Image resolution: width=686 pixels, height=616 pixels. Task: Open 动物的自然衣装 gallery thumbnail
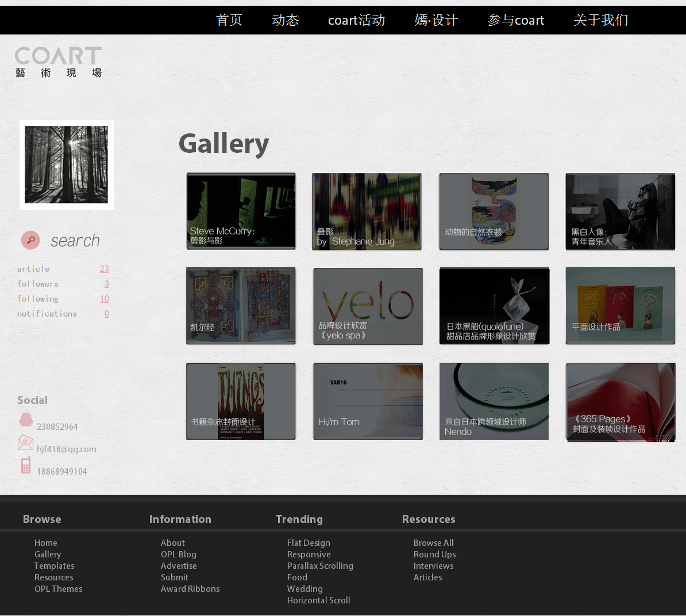494,211
